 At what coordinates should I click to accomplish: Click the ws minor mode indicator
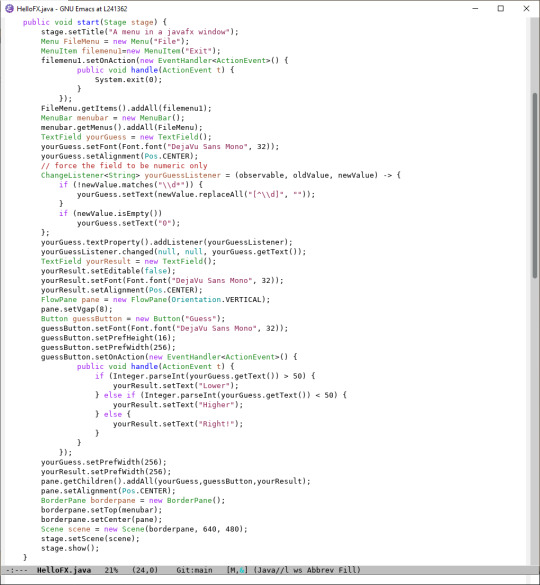tap(298, 570)
